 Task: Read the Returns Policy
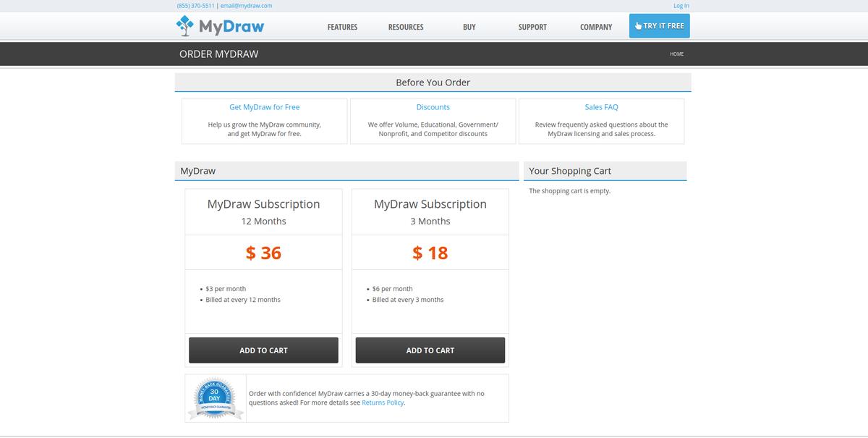(x=383, y=403)
